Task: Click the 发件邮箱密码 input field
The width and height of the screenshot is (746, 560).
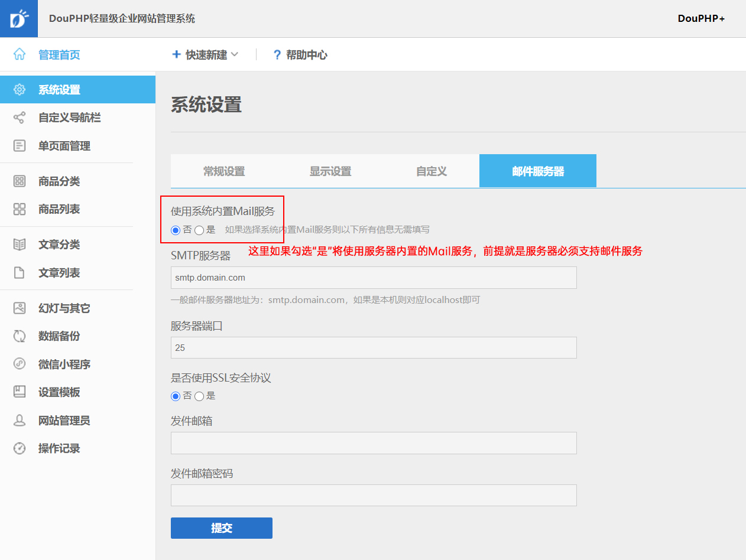Action: (374, 496)
